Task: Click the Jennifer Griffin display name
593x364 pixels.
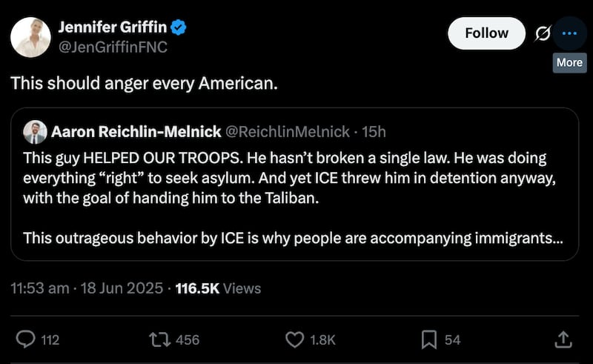Action: point(112,28)
